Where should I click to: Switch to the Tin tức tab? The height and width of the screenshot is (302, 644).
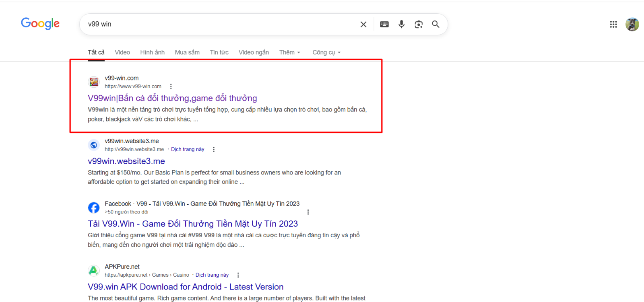(219, 52)
